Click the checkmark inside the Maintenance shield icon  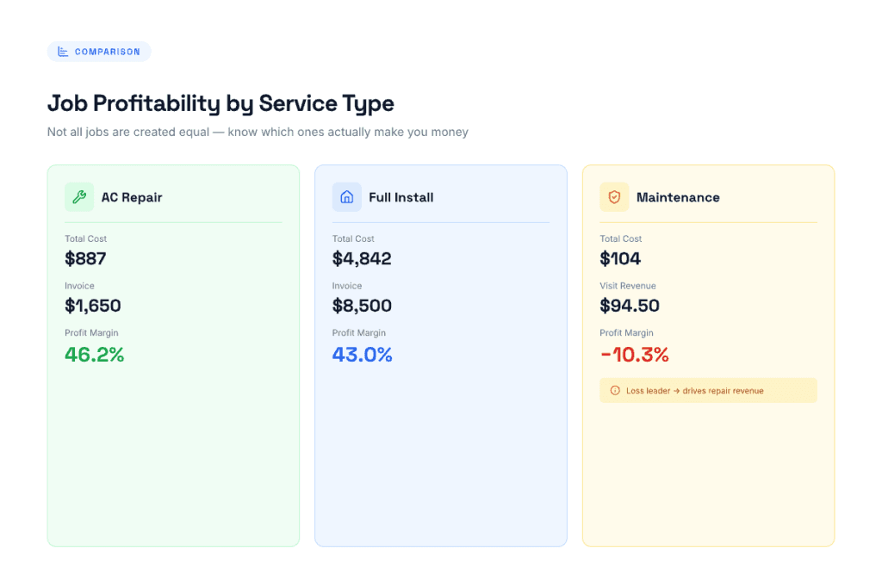click(614, 196)
